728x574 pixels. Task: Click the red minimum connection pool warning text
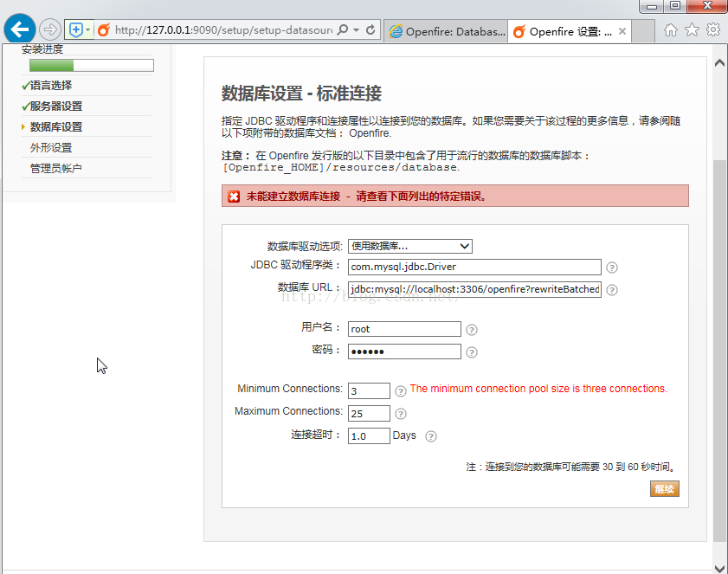pyautogui.click(x=538, y=389)
